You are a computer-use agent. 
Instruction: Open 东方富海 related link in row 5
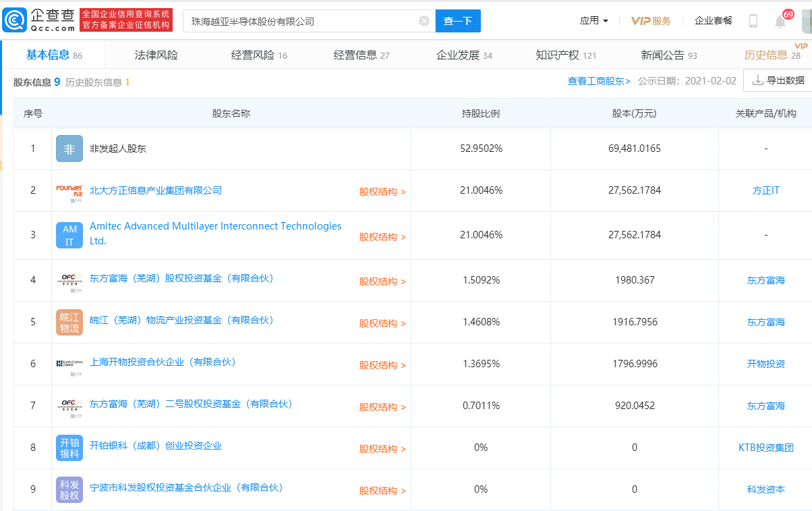coord(765,322)
